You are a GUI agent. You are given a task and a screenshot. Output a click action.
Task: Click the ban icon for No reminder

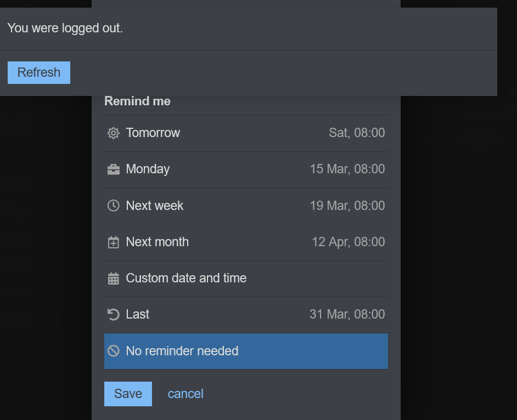pos(114,351)
